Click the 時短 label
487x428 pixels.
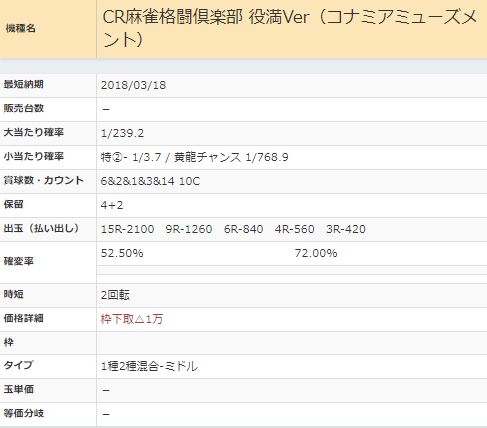pos(13,294)
